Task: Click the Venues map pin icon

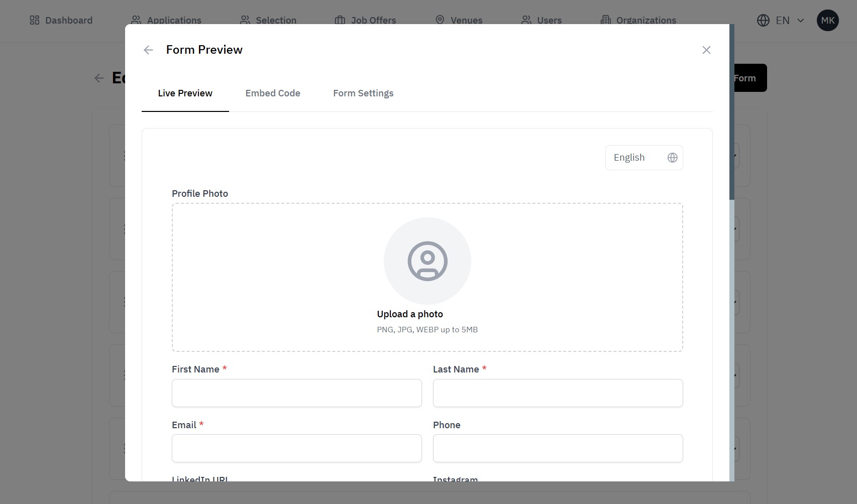Action: pyautogui.click(x=440, y=20)
